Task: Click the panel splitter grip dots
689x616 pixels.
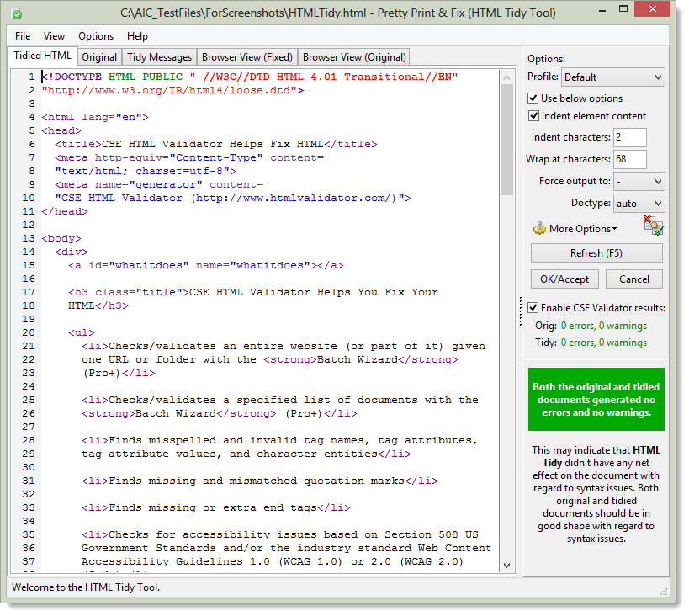Action: pos(520,311)
